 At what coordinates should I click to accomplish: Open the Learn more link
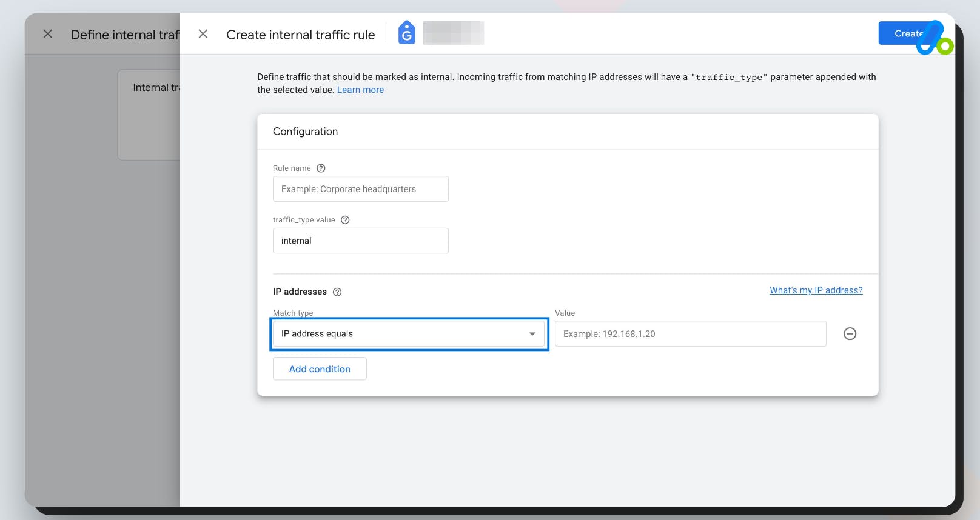point(360,90)
